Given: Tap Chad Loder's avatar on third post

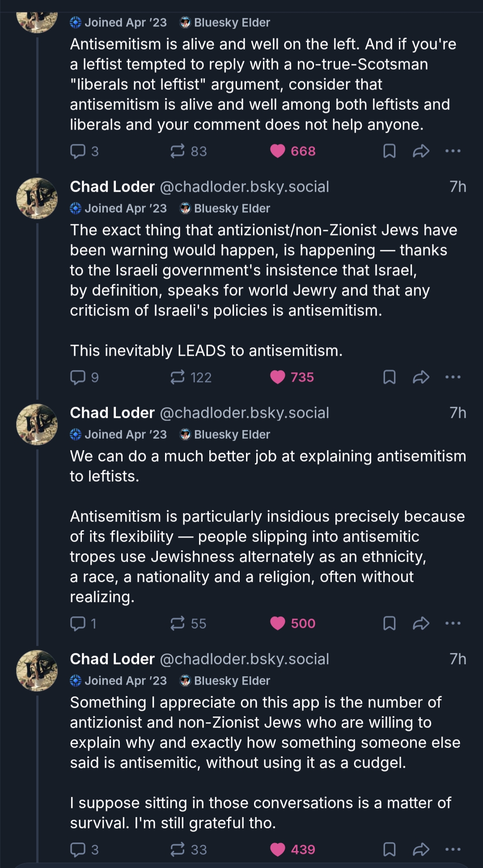Looking at the screenshot, I should pyautogui.click(x=37, y=425).
